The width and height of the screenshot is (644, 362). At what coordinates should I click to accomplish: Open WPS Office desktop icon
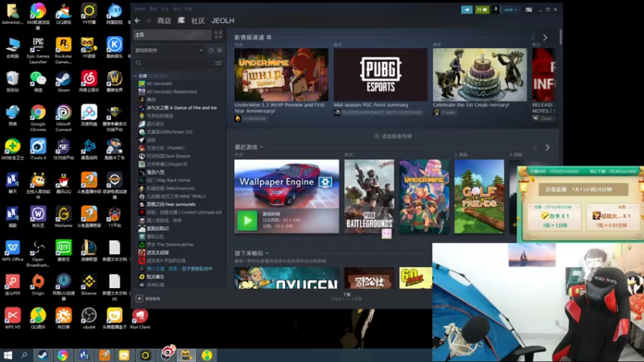coord(12,251)
